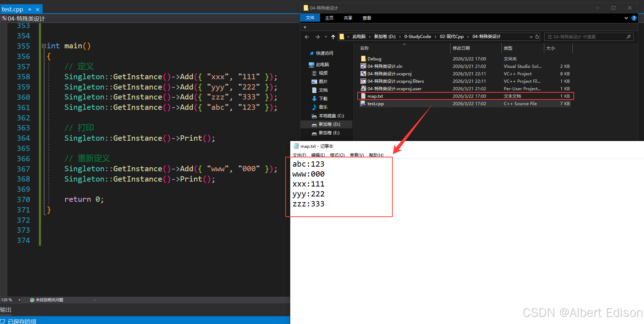Click the Notepad icon in map.txt title bar
The width and height of the screenshot is (644, 324).
click(x=296, y=146)
